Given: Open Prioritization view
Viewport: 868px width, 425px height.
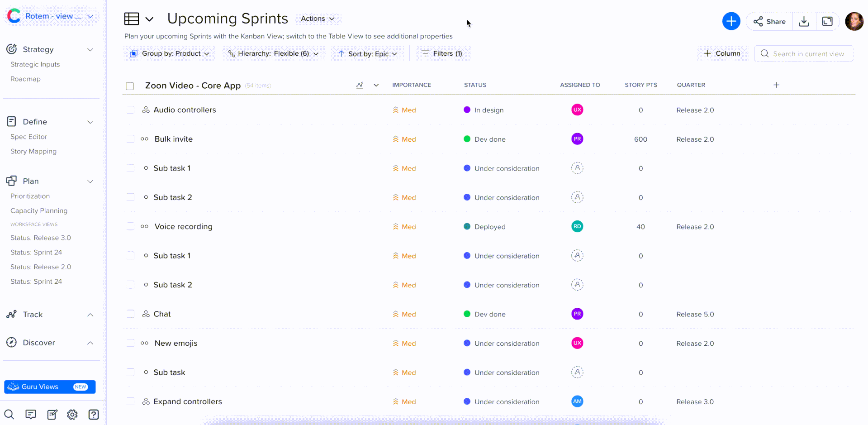Looking at the screenshot, I should 30,196.
